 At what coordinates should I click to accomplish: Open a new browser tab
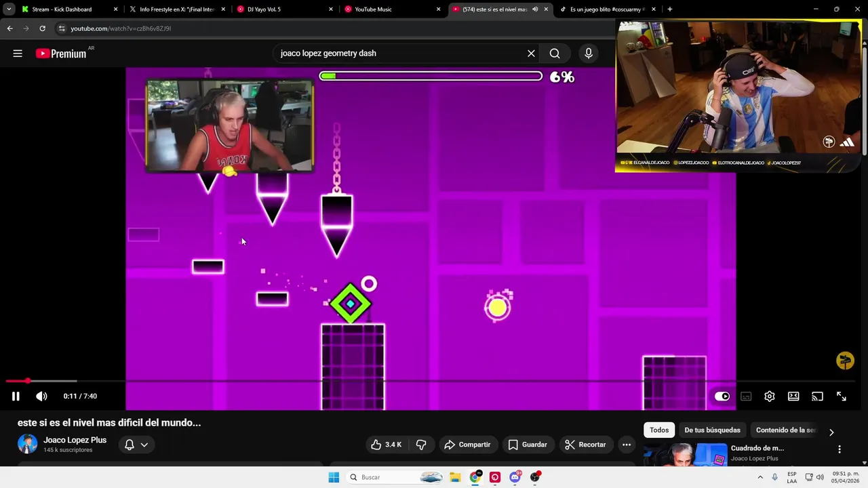point(670,9)
